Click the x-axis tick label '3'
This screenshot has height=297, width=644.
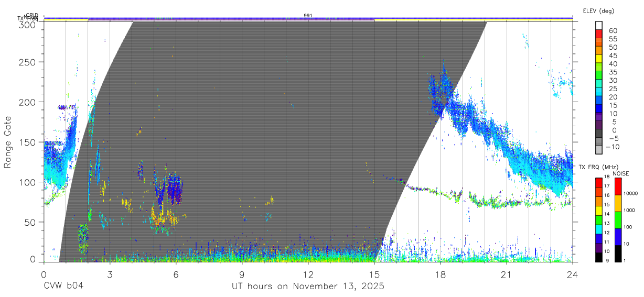(110, 274)
